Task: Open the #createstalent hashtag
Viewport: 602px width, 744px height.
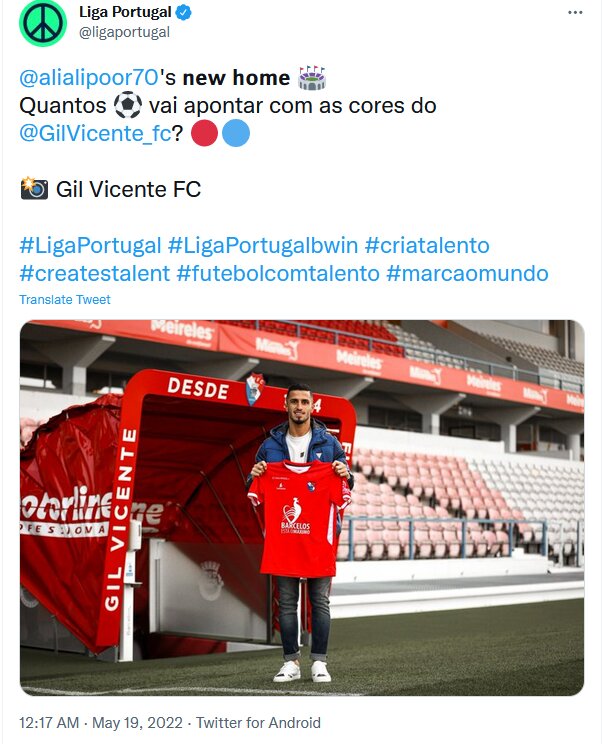Action: tap(94, 274)
